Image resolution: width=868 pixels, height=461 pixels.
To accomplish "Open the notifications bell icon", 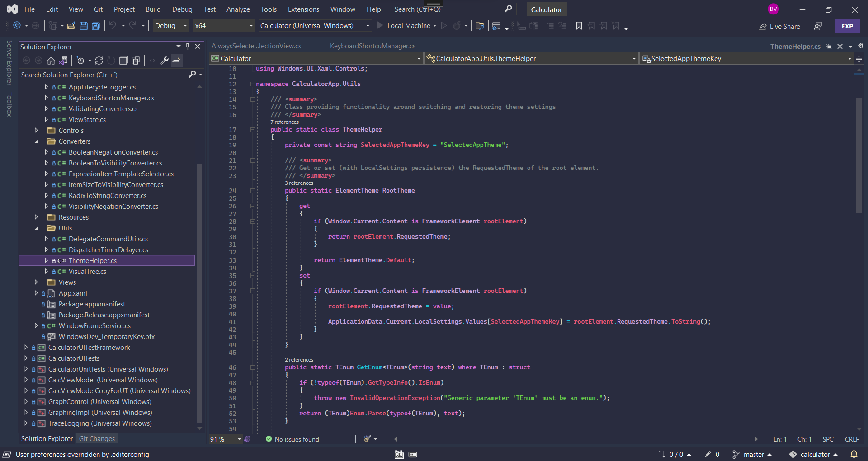I will point(854,454).
